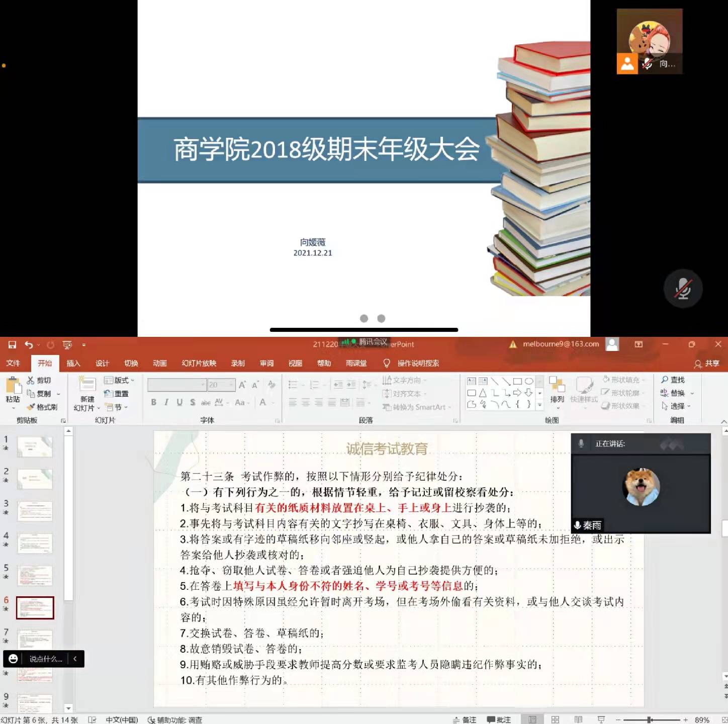Click the Save icon in the quick access toolbar
728x724 pixels.
coord(12,344)
